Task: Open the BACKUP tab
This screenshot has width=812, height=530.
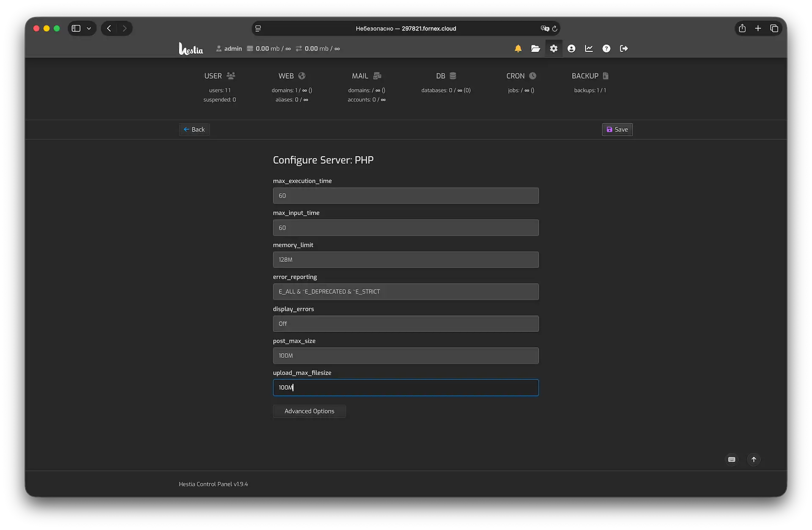Action: point(590,76)
